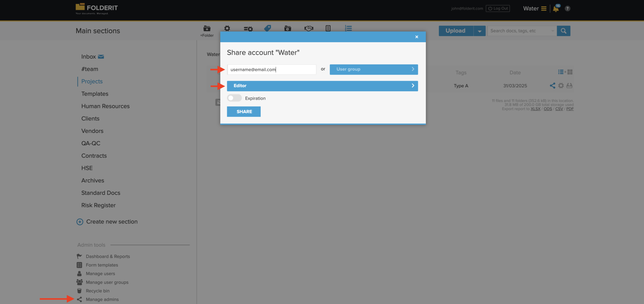This screenshot has width=644, height=304.
Task: Open the Templates section
Action: [95, 94]
